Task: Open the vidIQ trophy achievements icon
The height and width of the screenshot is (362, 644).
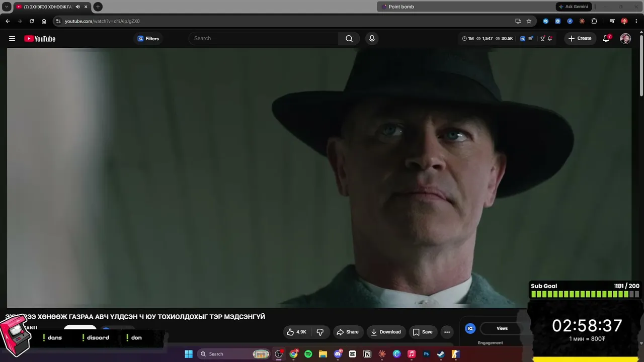Action: tap(542, 39)
